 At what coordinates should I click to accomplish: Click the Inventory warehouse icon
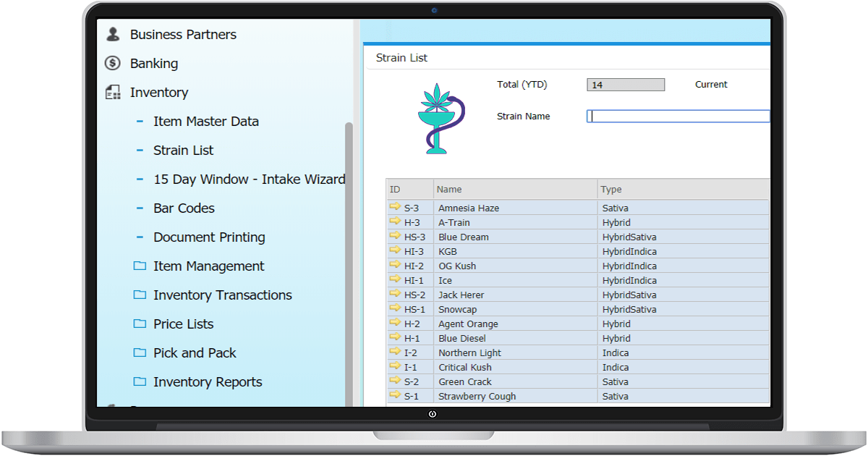click(112, 93)
